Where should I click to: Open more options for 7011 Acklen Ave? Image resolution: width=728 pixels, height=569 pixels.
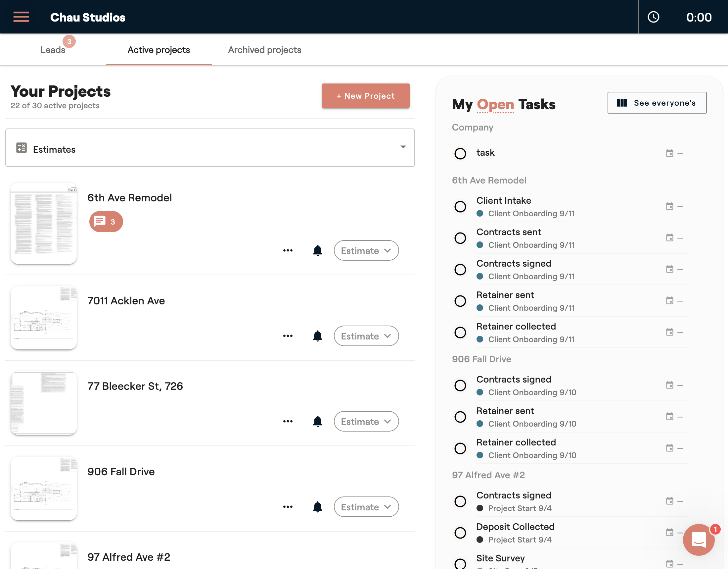(x=288, y=336)
